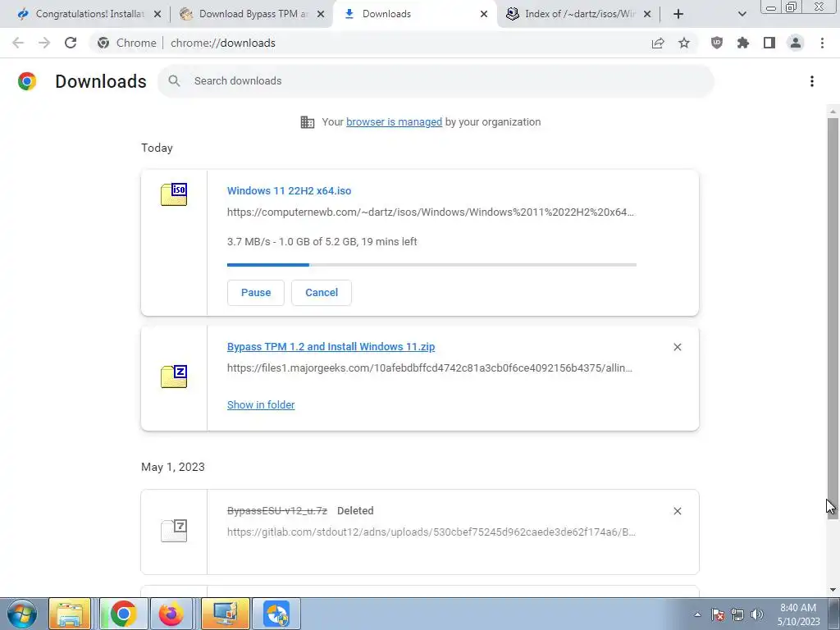Close the Index of ~dartz tab
This screenshot has height=630, width=840.
click(x=647, y=14)
